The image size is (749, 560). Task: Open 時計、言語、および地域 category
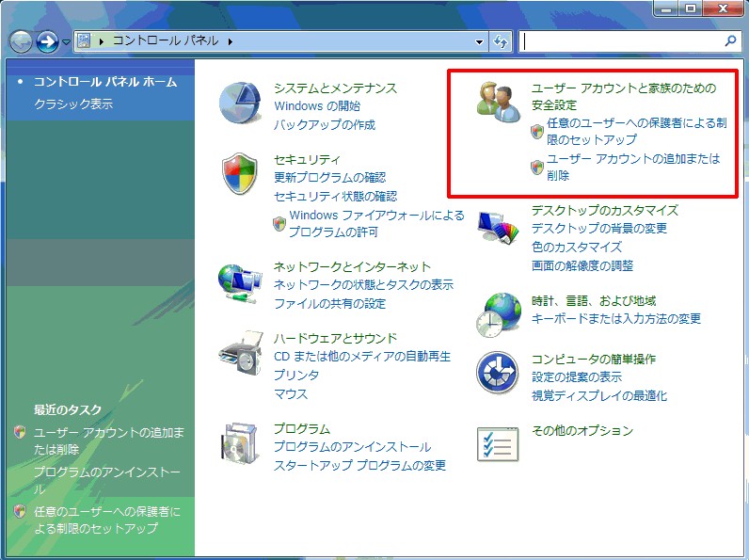594,300
